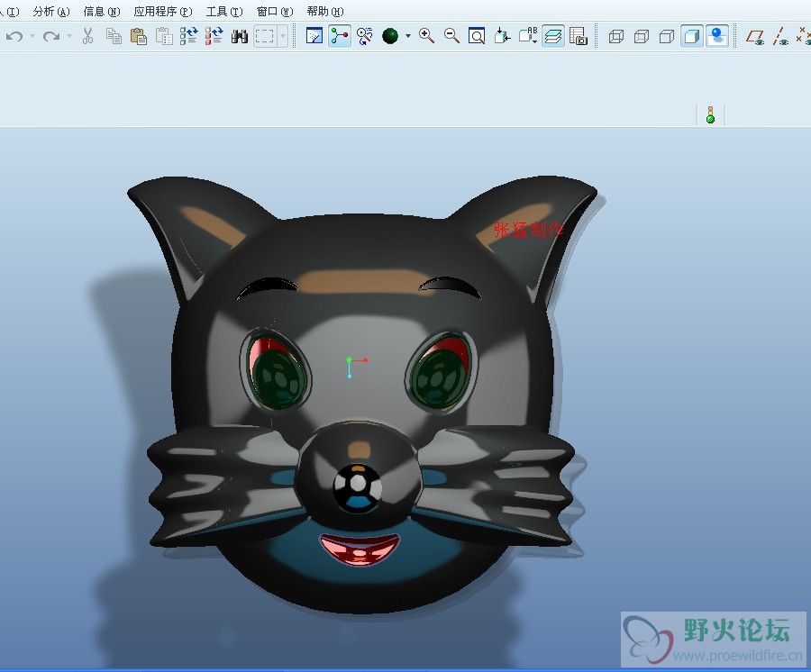Toggle datum axes visibility

[780, 36]
